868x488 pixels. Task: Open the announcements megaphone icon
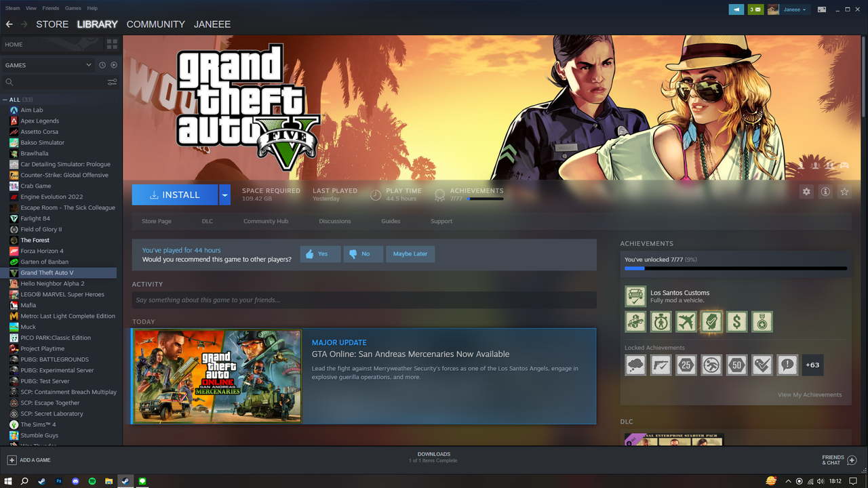736,9
